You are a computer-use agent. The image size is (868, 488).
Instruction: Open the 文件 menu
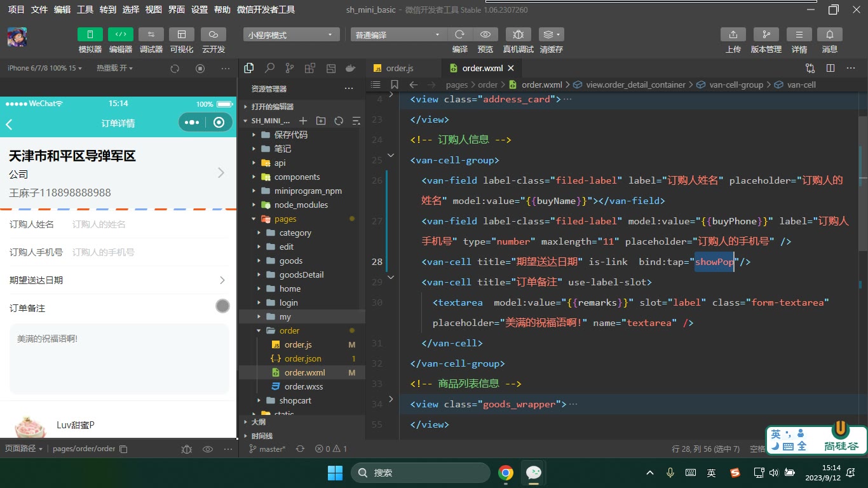tap(39, 10)
